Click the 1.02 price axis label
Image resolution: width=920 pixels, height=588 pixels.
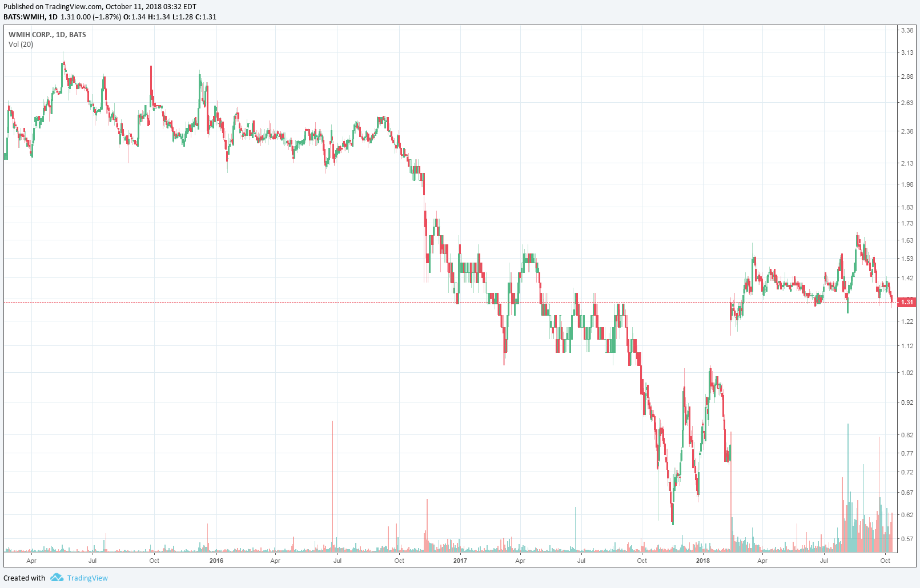(x=907, y=373)
